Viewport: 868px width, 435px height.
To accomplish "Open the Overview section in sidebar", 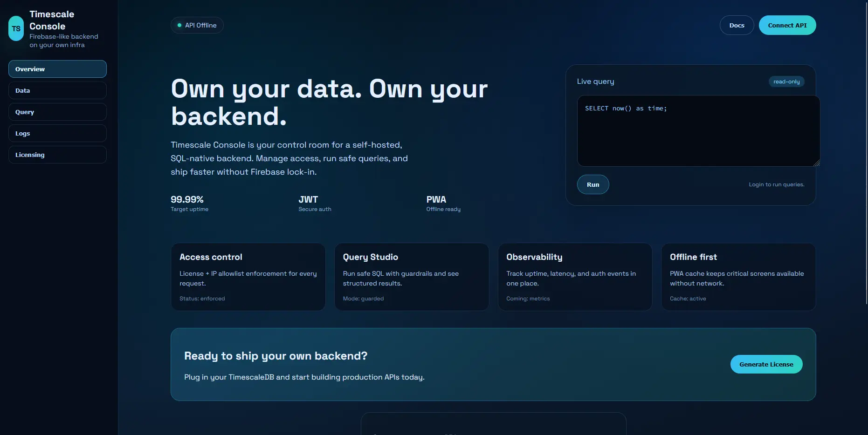I will click(57, 69).
